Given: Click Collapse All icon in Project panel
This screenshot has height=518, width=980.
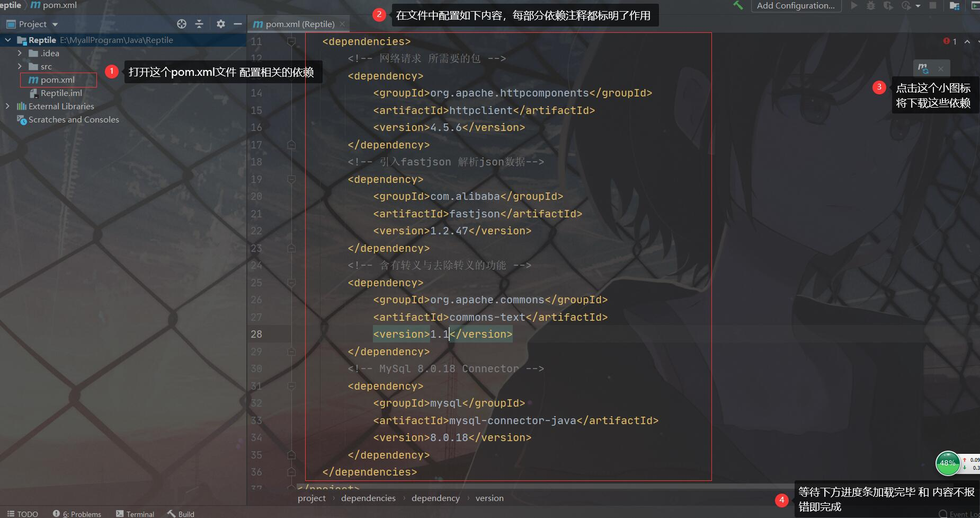Looking at the screenshot, I should coord(199,24).
